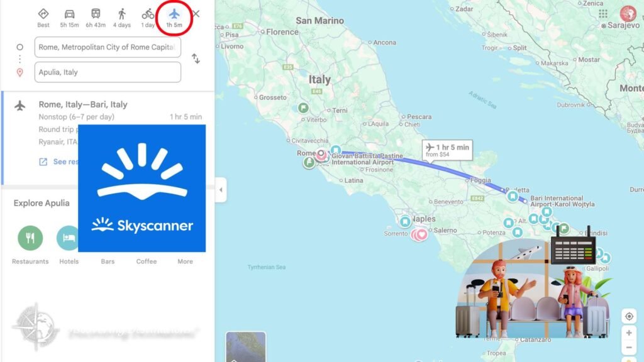The image size is (644, 362).
Task: Select the Driving travel mode icon
Action: pos(69,14)
